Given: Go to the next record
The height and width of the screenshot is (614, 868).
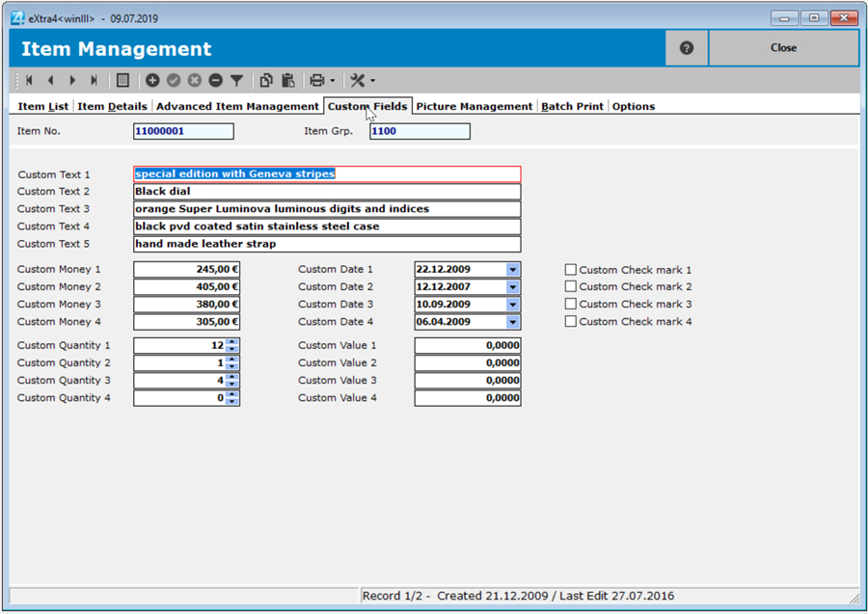Looking at the screenshot, I should click(72, 81).
